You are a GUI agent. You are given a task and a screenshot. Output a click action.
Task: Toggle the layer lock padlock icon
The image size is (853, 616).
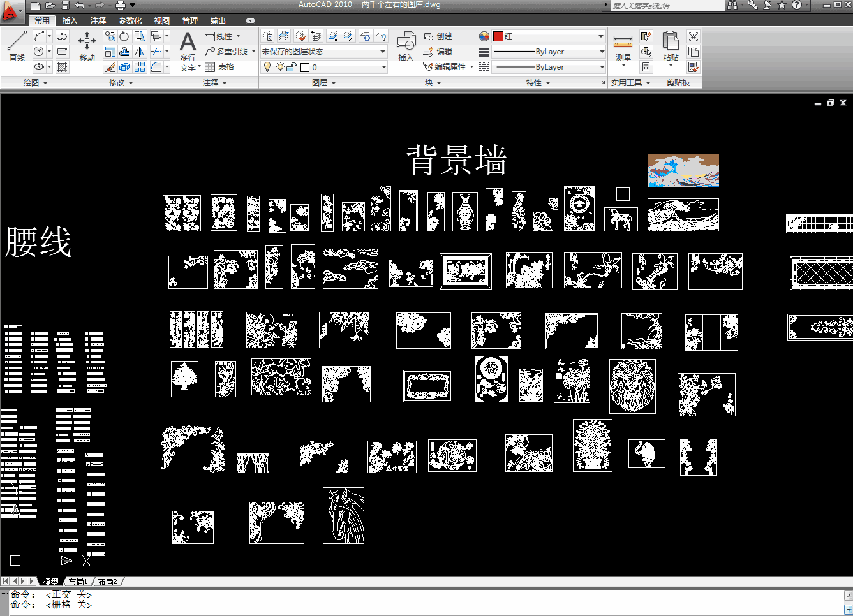(291, 67)
